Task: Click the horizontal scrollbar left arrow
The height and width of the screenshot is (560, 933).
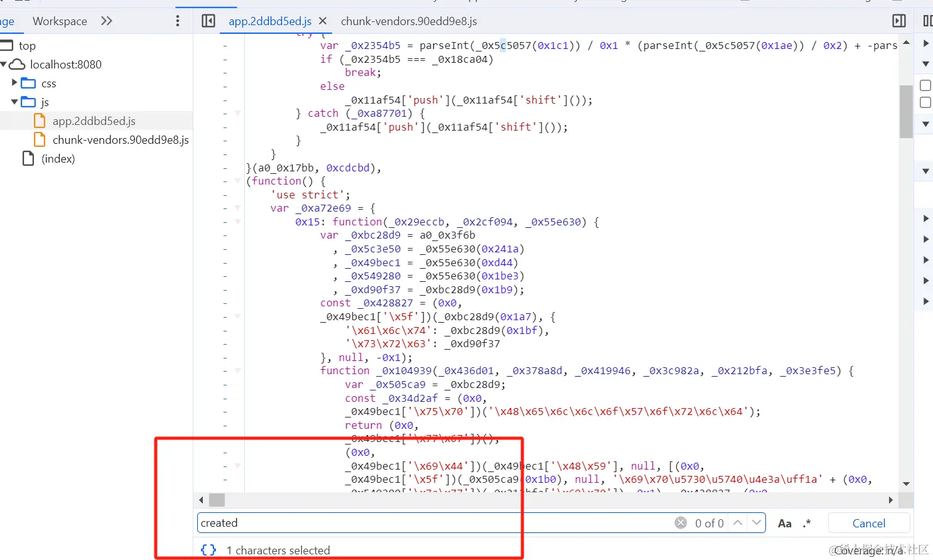Action: coord(201,500)
